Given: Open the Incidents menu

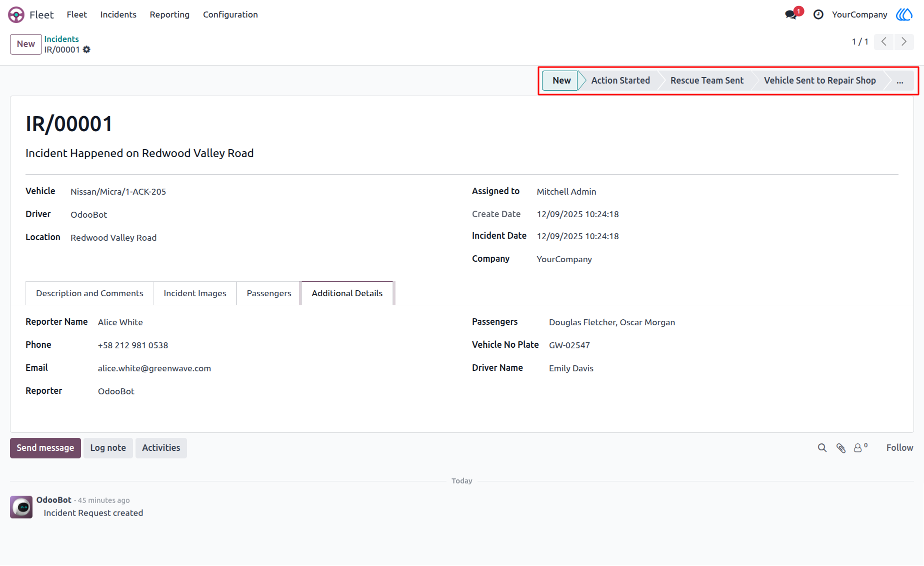Looking at the screenshot, I should click(x=118, y=15).
